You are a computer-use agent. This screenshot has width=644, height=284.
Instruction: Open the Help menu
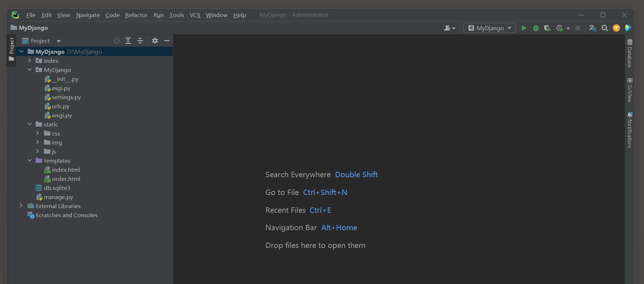click(240, 15)
